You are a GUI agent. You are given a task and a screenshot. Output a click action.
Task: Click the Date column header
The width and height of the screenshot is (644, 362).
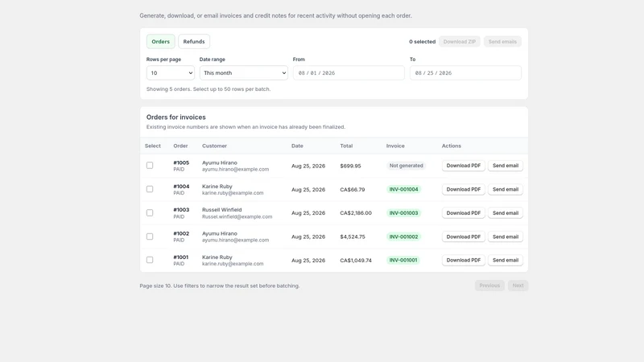click(297, 146)
